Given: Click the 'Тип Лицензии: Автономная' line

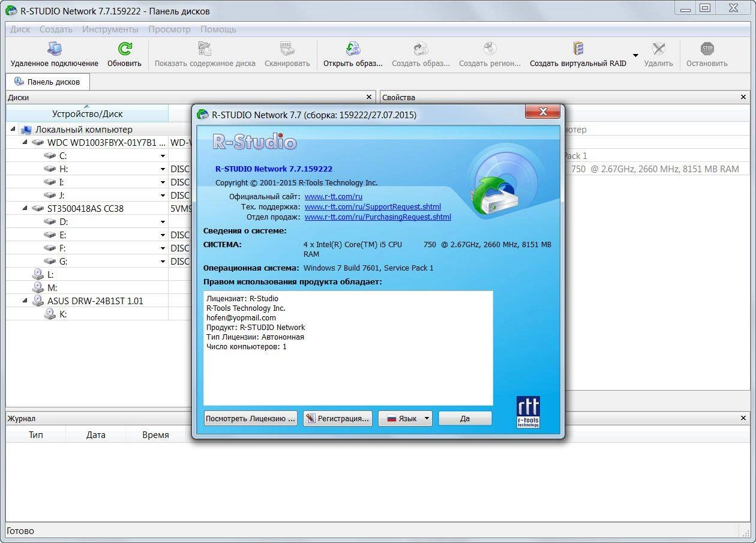Looking at the screenshot, I should (x=255, y=337).
